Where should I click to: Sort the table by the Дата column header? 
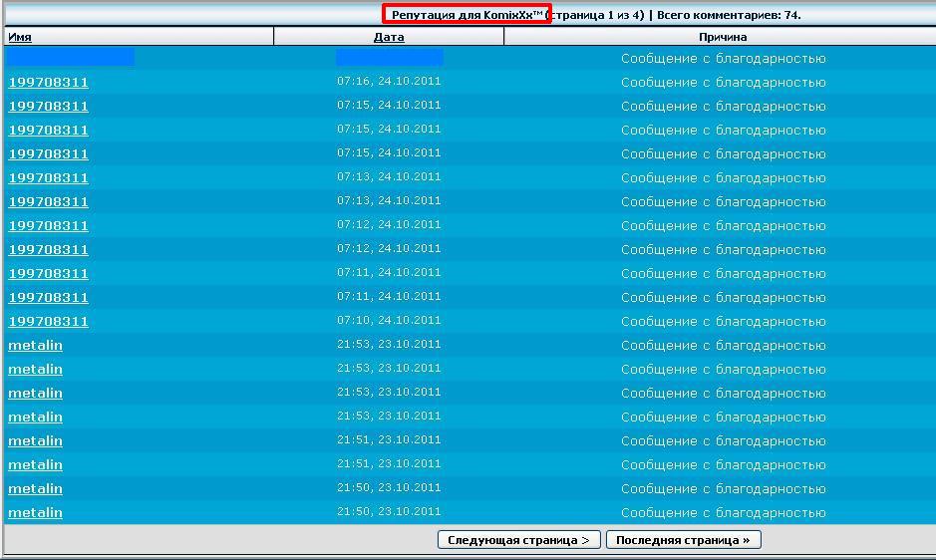(389, 37)
